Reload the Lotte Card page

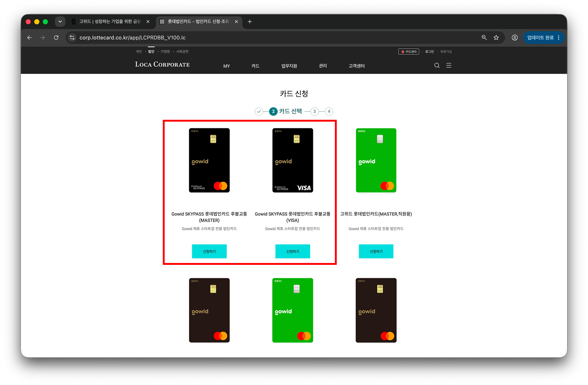tap(56, 38)
